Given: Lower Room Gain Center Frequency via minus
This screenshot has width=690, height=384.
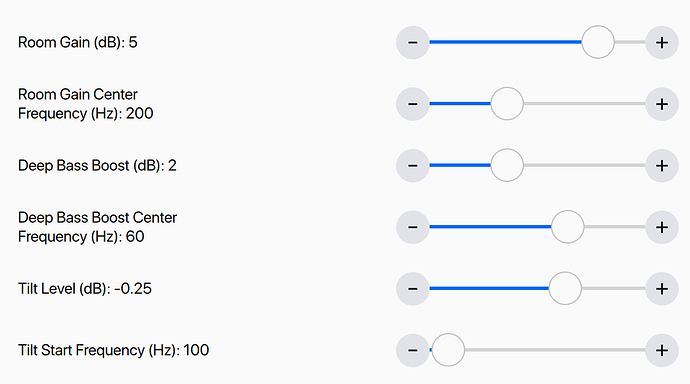Looking at the screenshot, I should (412, 104).
